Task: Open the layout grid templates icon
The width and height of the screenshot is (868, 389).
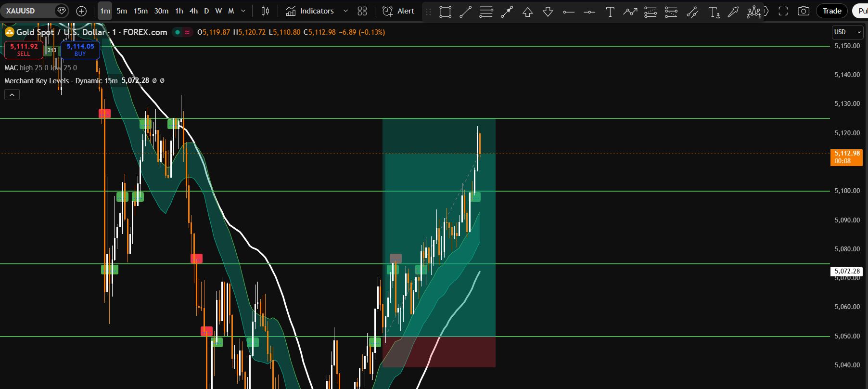Action: pos(362,11)
